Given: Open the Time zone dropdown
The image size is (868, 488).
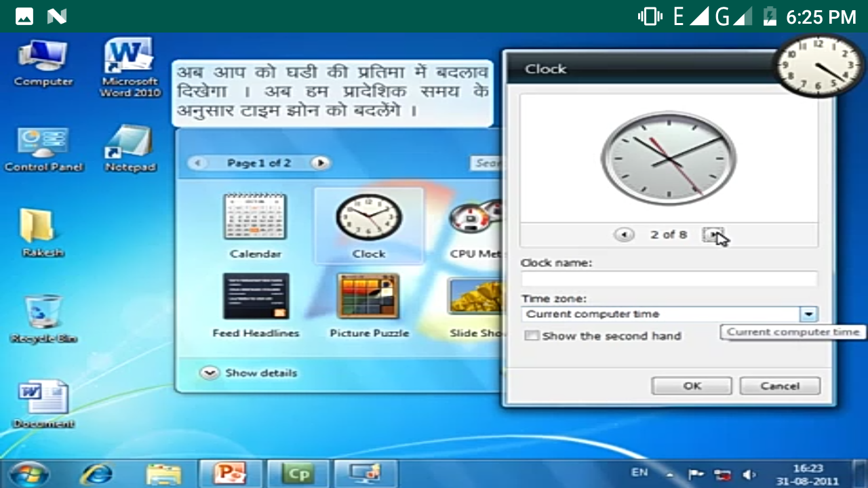Looking at the screenshot, I should click(x=808, y=314).
